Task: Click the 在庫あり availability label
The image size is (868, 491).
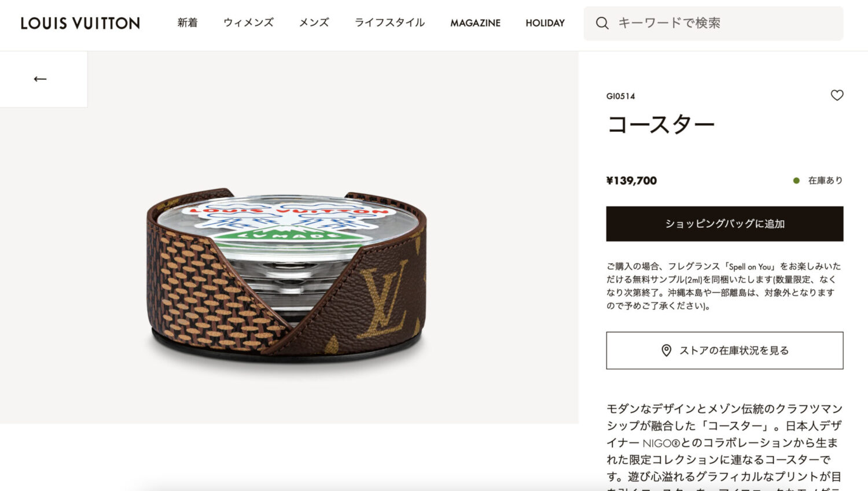Action: tap(825, 180)
